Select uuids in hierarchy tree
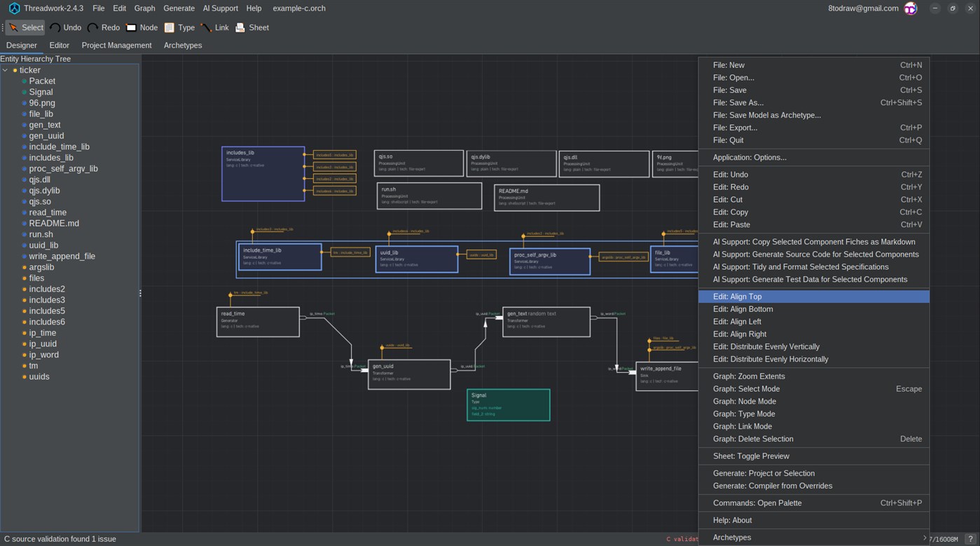 39,376
